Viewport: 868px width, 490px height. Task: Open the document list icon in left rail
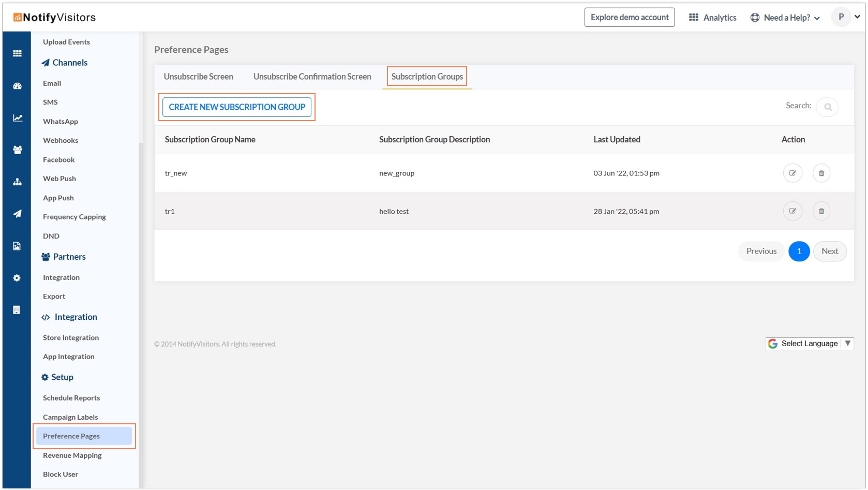[x=17, y=310]
